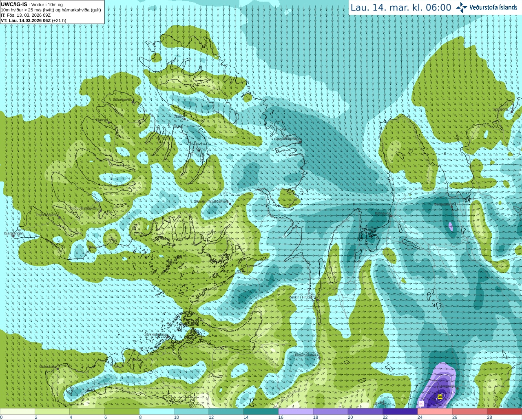This screenshot has width=522, height=420.
Task: Click the legend value label 24
Action: pos(420,417)
